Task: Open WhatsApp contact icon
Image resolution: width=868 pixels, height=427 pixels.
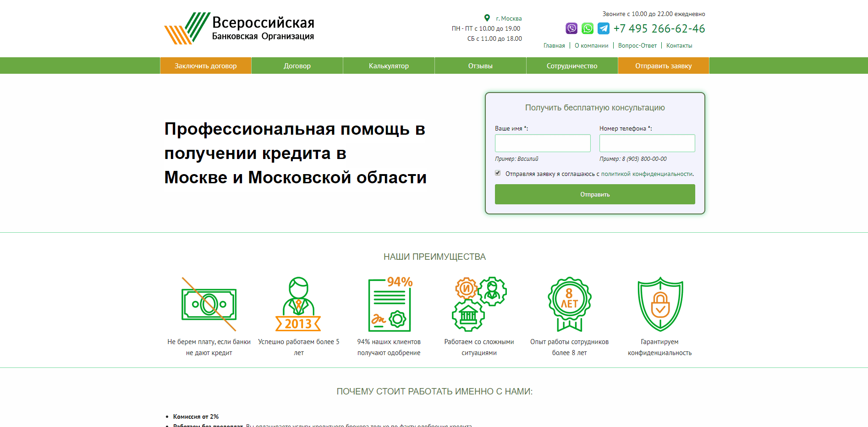Action: point(588,28)
